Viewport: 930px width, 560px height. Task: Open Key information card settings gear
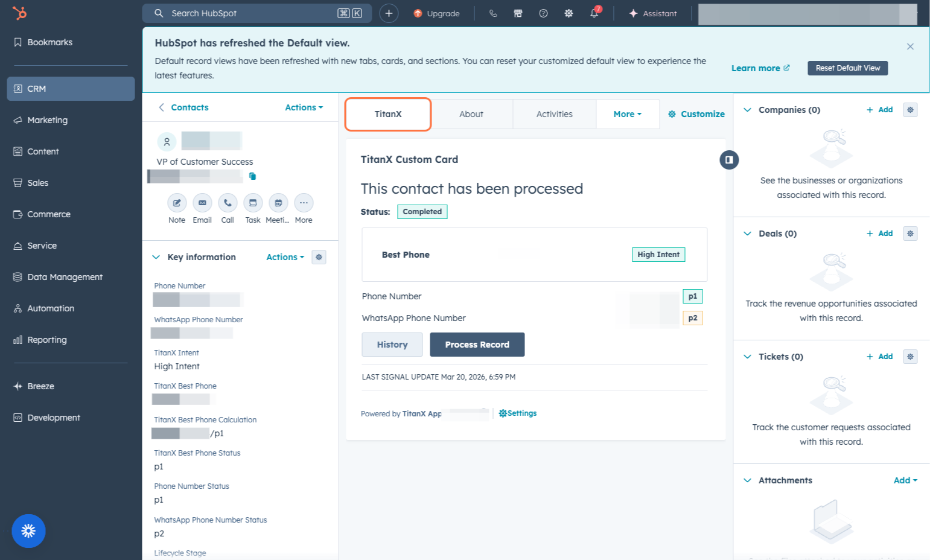[x=319, y=256]
